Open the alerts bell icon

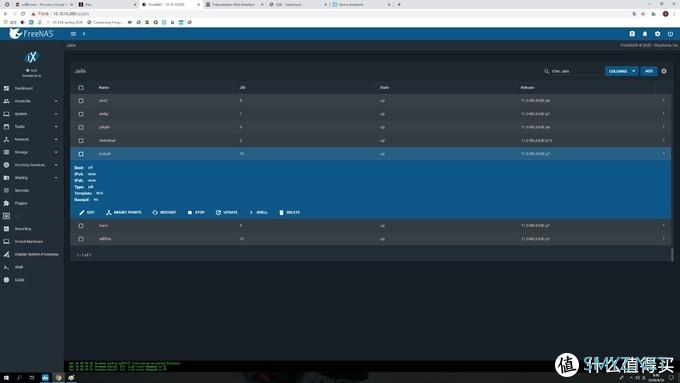click(645, 34)
